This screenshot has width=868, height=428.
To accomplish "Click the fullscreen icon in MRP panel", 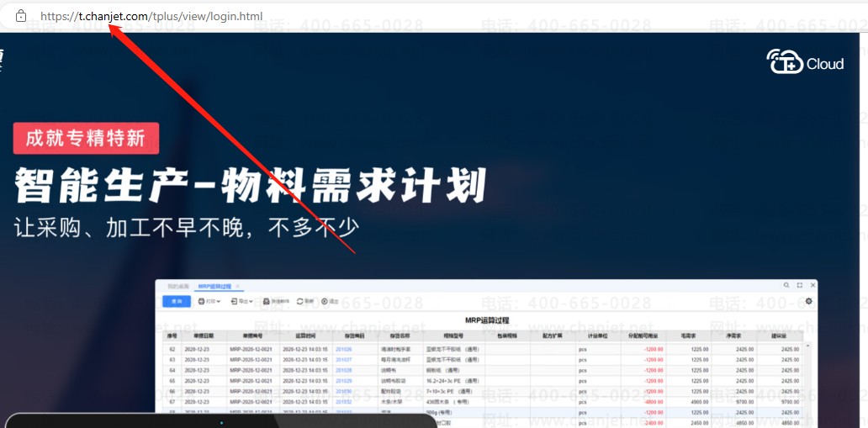I will coord(799,285).
